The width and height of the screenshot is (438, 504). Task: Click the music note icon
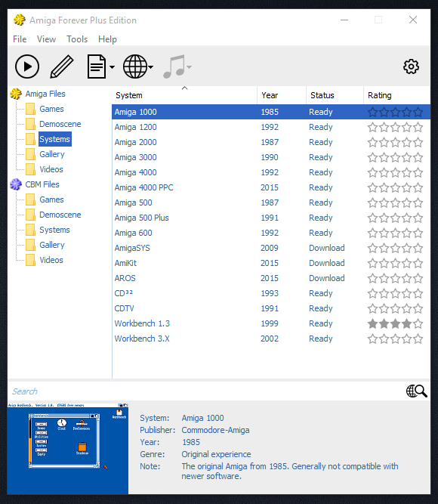(x=174, y=66)
